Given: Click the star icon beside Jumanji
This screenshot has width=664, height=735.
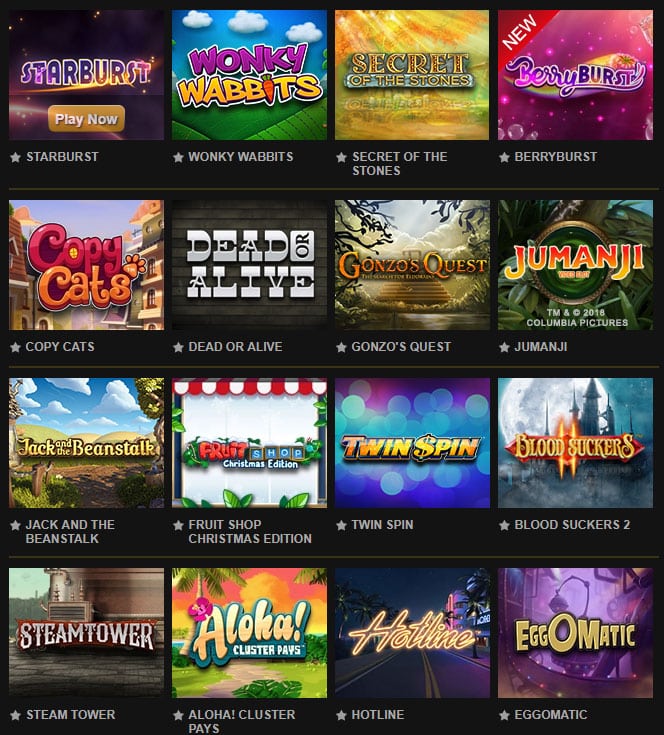Looking at the screenshot, I should [504, 347].
